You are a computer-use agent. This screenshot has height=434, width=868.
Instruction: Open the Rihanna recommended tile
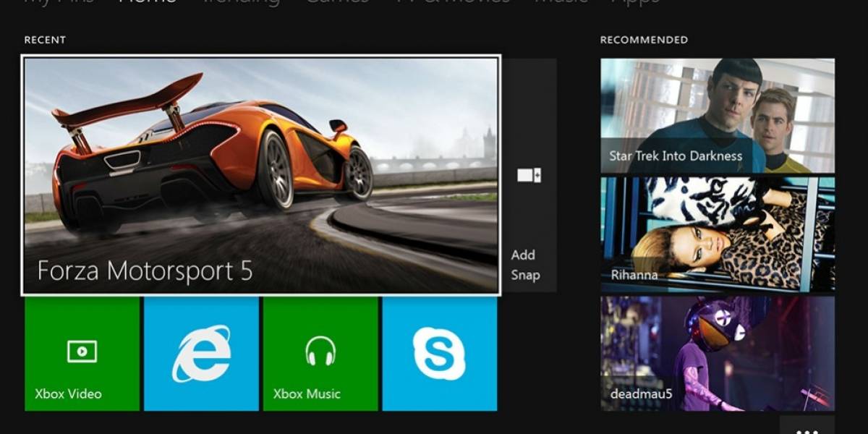pyautogui.click(x=718, y=234)
